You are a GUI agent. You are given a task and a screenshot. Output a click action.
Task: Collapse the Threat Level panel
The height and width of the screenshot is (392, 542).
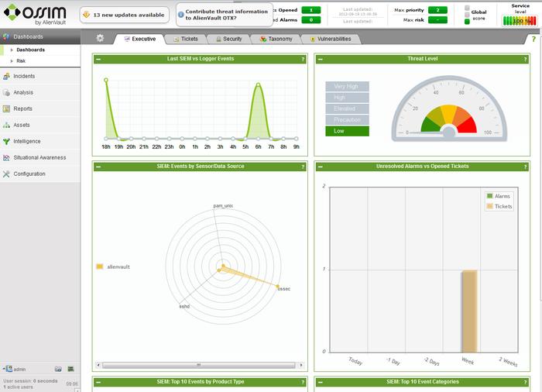point(321,59)
